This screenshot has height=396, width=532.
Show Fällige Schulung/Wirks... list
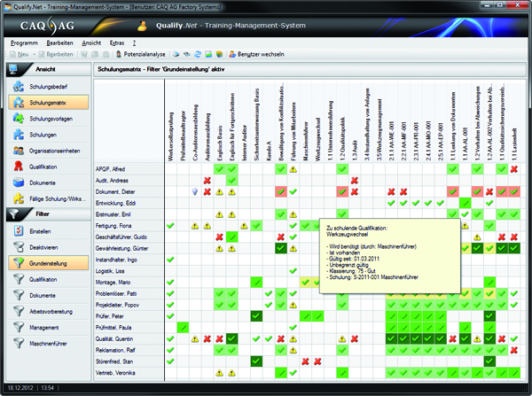coord(58,198)
